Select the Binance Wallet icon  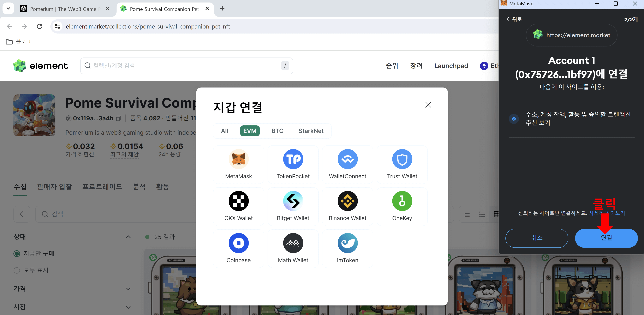pos(347,201)
